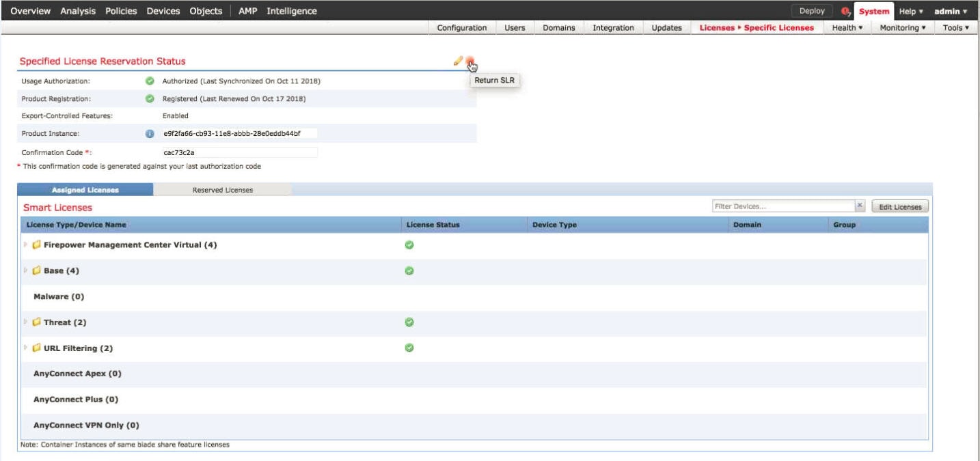
Task: Open the Analysis menu
Action: click(x=79, y=12)
